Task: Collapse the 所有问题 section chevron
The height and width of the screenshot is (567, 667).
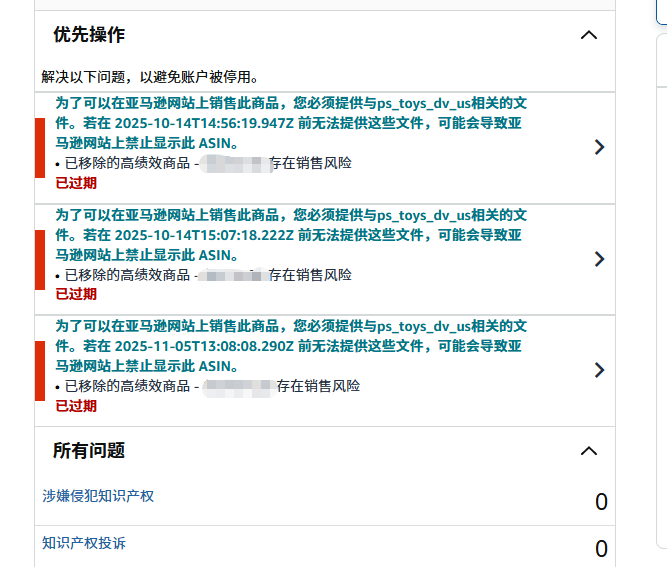Action: [x=589, y=451]
